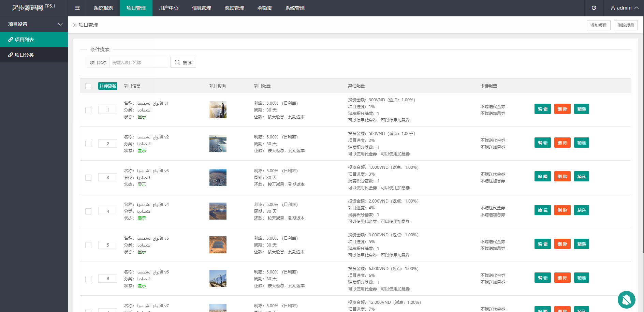Click link icon beside 项目列表 in sidebar
Screen dimensions: 644x312
(11, 40)
